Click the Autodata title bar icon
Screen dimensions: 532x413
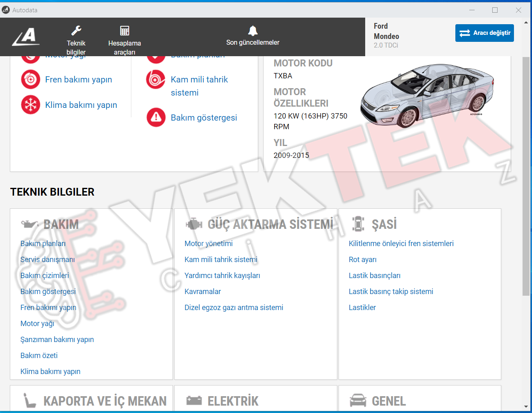point(6,10)
